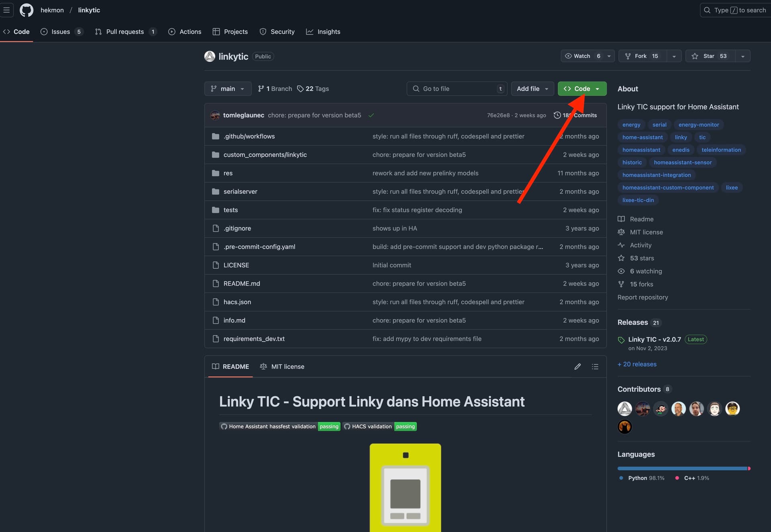This screenshot has width=771, height=532.
Task: Click the green commit status checkmark
Action: pyautogui.click(x=371, y=115)
